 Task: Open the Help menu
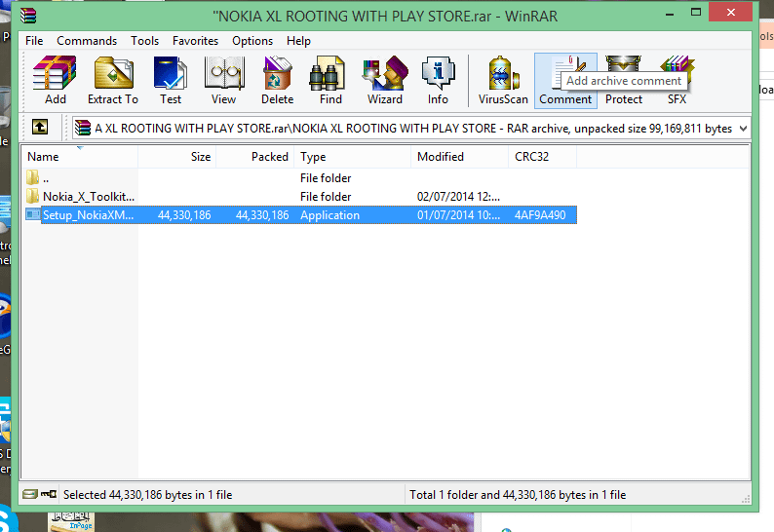coord(298,41)
